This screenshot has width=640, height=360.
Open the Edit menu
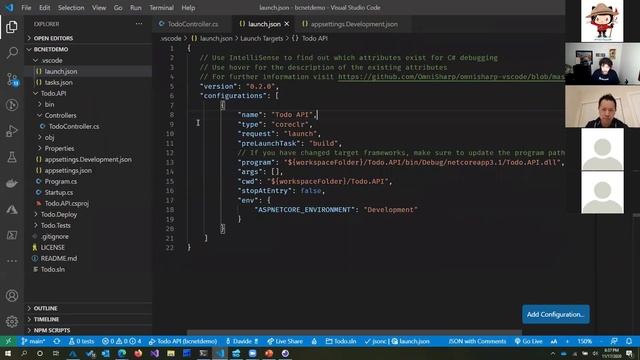click(x=44, y=8)
